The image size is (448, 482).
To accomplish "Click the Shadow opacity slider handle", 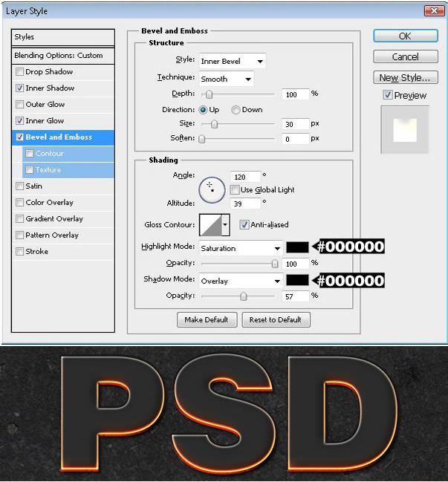I will pyautogui.click(x=244, y=296).
